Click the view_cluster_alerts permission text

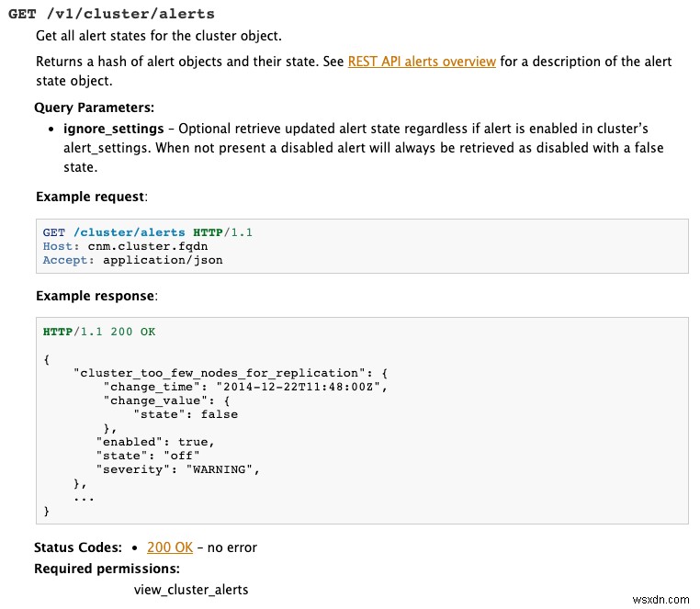[x=191, y=590]
